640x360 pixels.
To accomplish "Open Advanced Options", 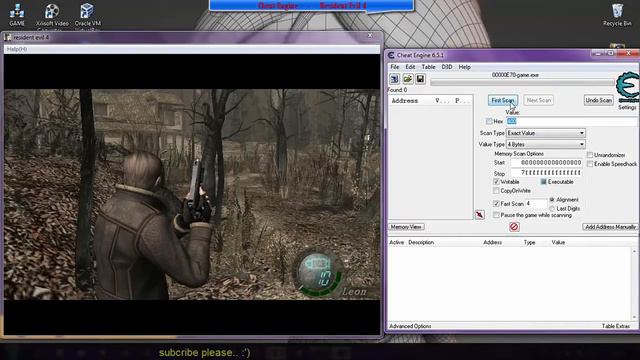I will coord(410,326).
